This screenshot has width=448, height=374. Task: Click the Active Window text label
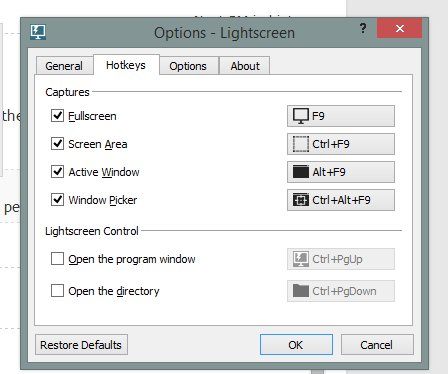[104, 172]
